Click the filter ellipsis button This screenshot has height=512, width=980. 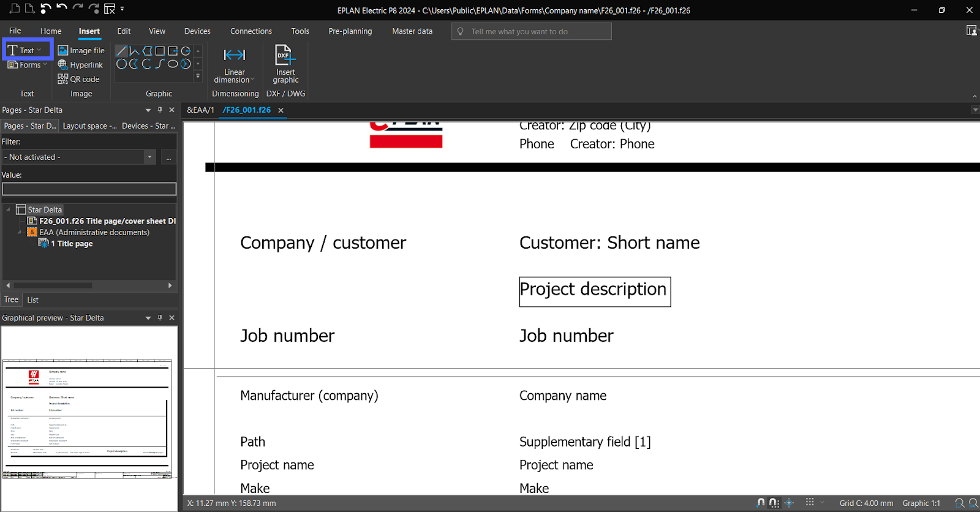tap(168, 157)
